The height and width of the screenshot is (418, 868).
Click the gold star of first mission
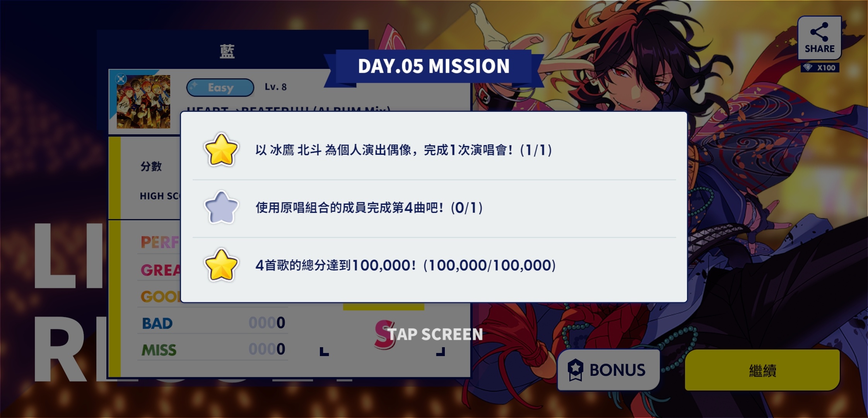221,150
